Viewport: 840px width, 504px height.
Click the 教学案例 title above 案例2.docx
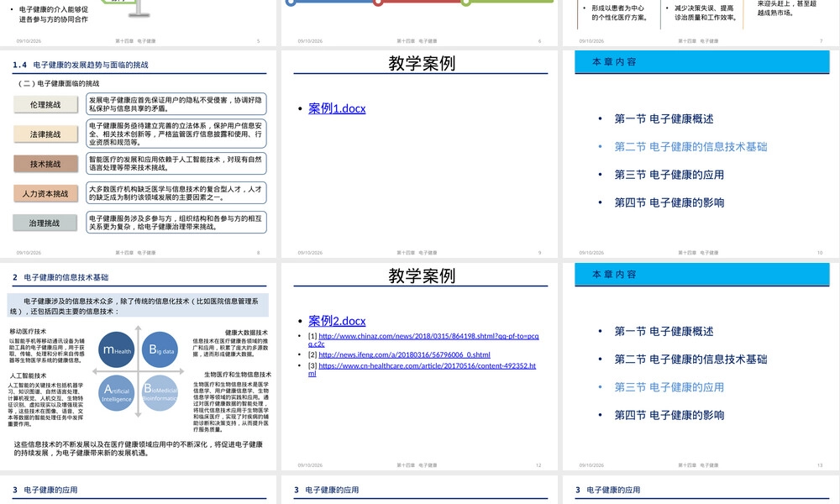click(422, 276)
